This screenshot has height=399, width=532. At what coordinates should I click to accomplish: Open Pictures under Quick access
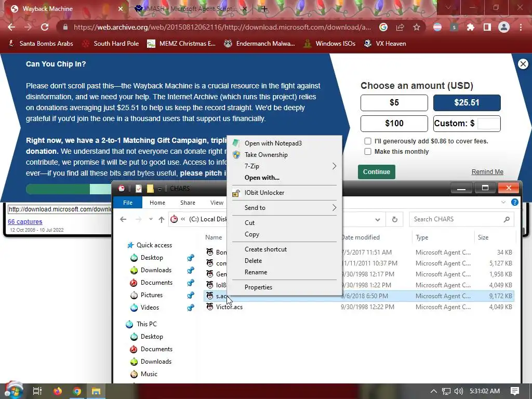151,295
